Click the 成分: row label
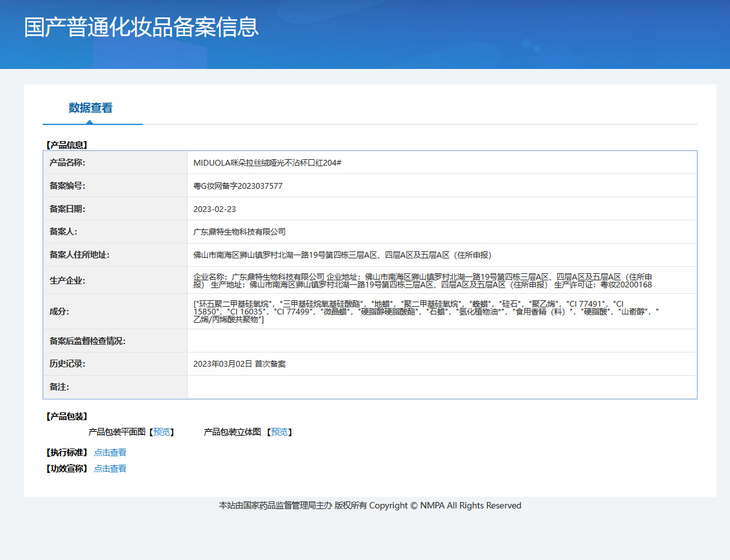 point(59,311)
